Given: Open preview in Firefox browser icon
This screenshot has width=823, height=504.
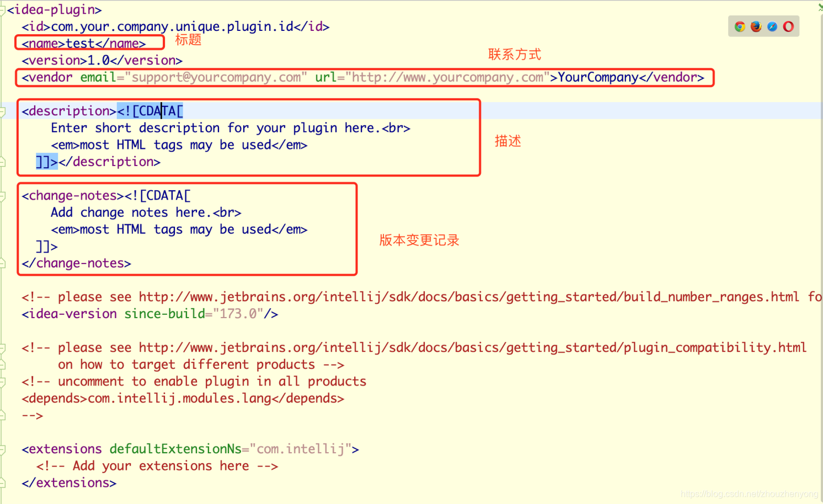Looking at the screenshot, I should click(x=756, y=26).
